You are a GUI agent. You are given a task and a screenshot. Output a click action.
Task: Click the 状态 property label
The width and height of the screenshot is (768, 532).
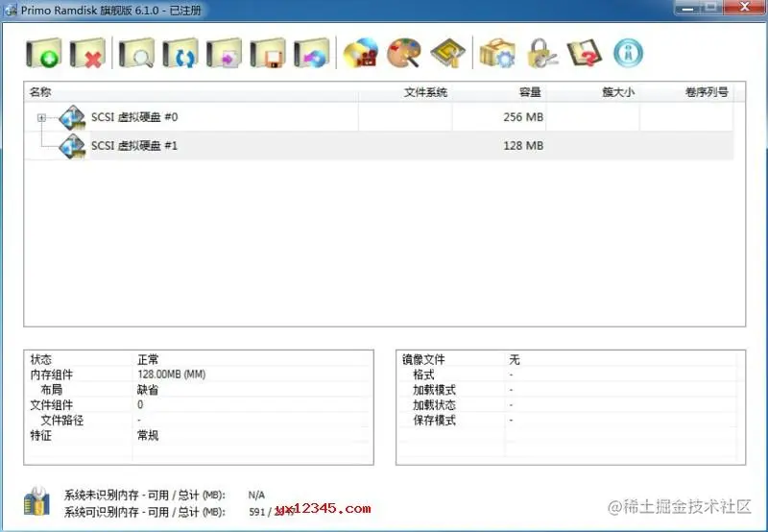[x=40, y=359]
